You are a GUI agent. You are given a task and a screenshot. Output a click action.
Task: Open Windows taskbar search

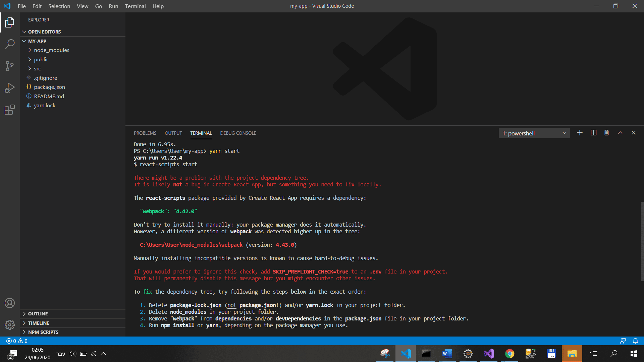pyautogui.click(x=614, y=354)
